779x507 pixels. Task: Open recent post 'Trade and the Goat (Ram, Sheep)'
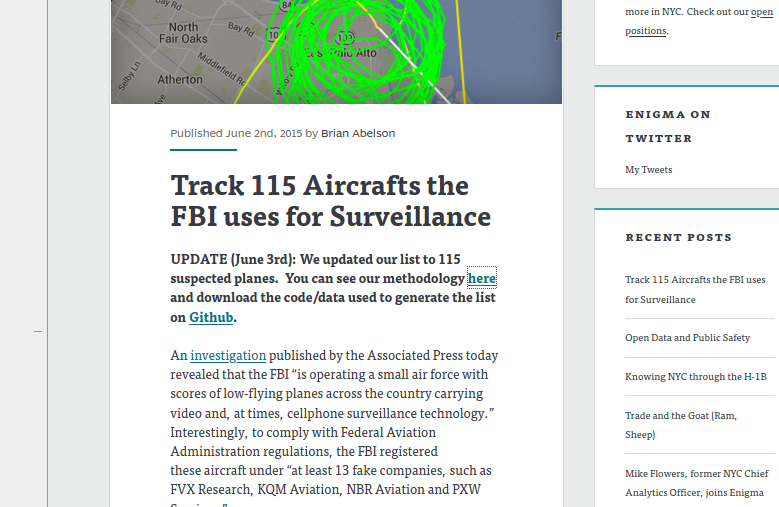tap(681, 425)
